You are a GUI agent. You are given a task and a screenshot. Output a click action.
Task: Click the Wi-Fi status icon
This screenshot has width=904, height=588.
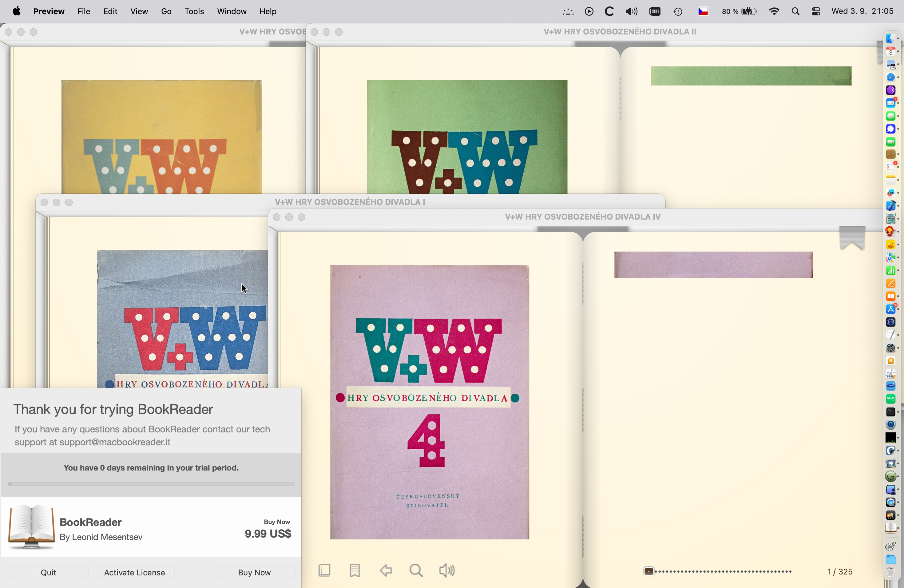coord(774,11)
